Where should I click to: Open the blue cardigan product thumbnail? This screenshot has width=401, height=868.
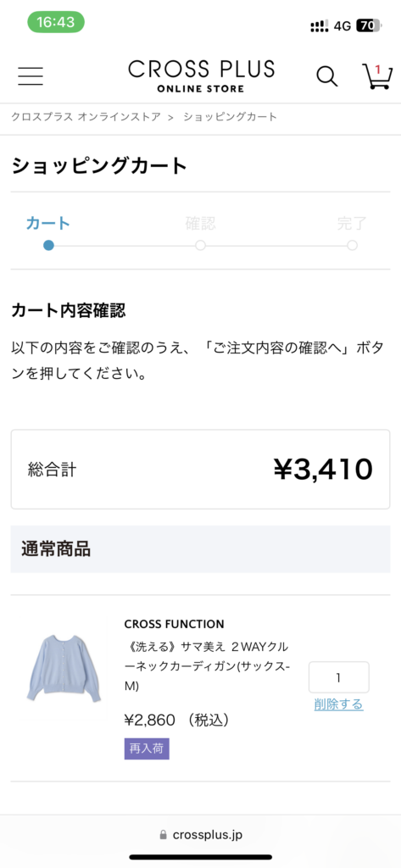64,668
